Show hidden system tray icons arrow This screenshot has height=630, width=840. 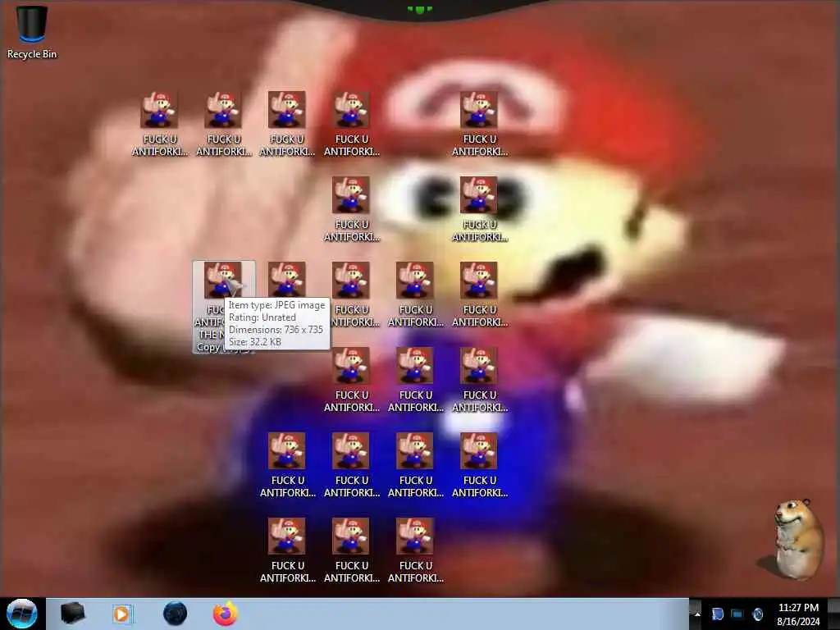697,614
